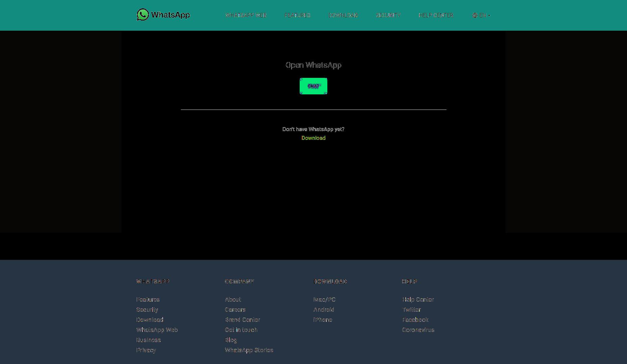Open Security in the top navigation bar
The width and height of the screenshot is (627, 364).
(388, 15)
